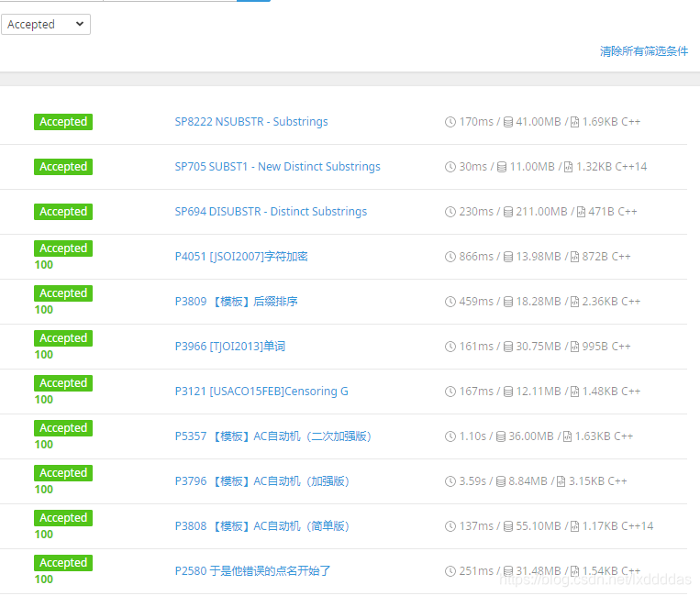Click the memory icon beside 41.00MB
Screen dimensions: 700x596
508,122
